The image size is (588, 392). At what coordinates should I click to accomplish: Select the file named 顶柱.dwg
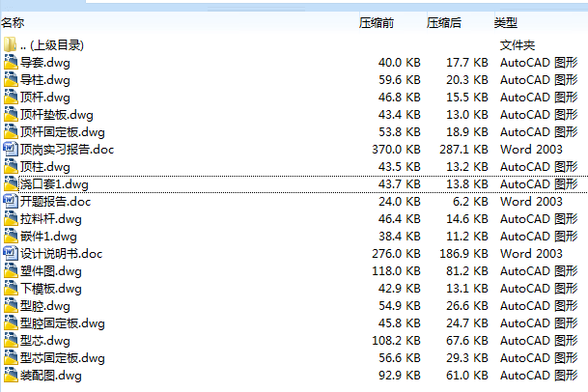(x=45, y=167)
